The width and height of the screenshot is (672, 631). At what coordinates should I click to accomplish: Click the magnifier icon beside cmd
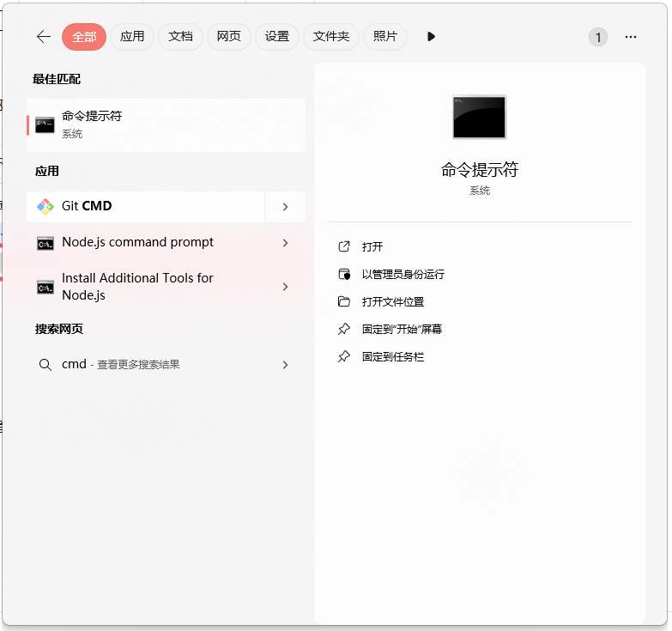click(45, 365)
